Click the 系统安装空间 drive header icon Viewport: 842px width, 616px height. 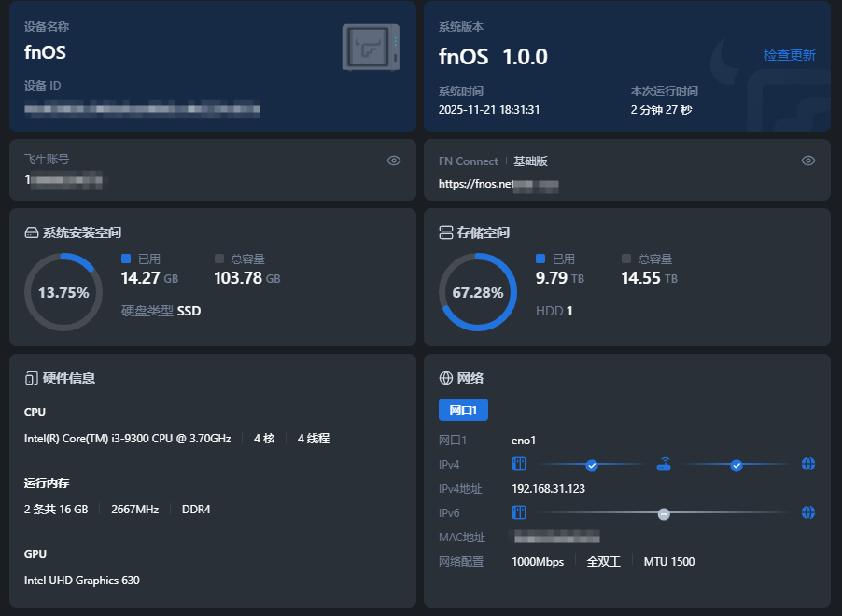pos(31,232)
